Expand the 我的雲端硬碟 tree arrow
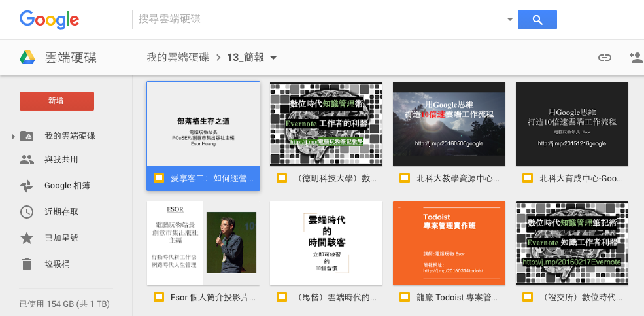644x316 pixels. pos(13,137)
